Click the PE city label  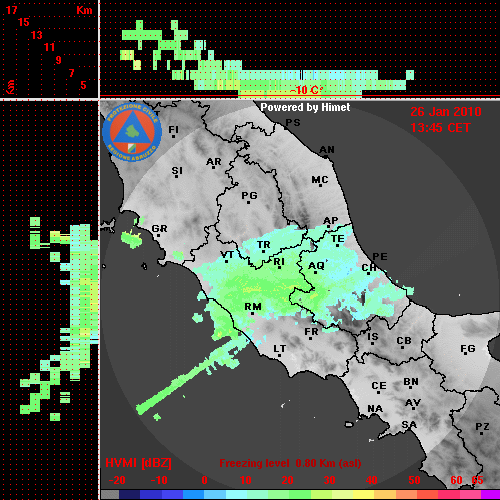click(x=380, y=256)
